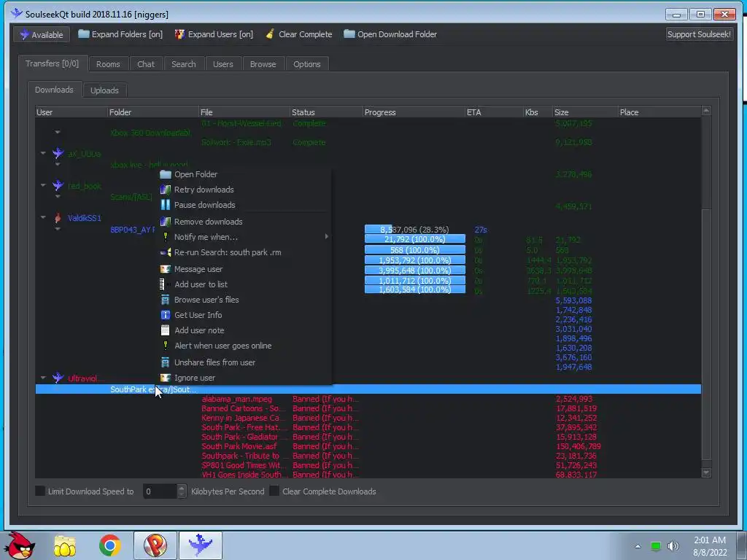Click the bird icon beside Ultraviol user
The width and height of the screenshot is (747, 560).
coord(58,378)
